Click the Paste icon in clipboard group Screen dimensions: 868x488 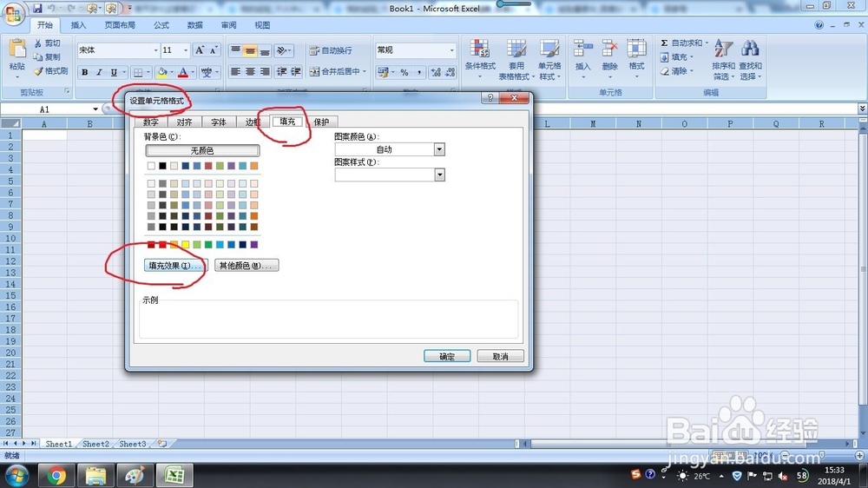point(17,49)
